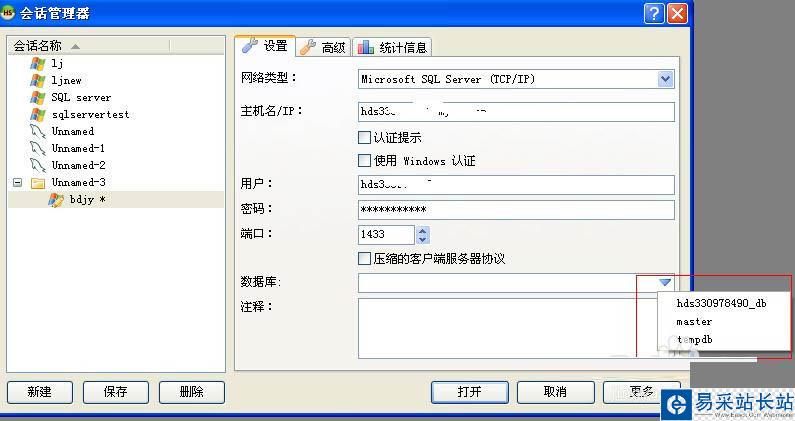The height and width of the screenshot is (421, 795).
Task: Click the icon beside ljnew session
Action: [38, 80]
